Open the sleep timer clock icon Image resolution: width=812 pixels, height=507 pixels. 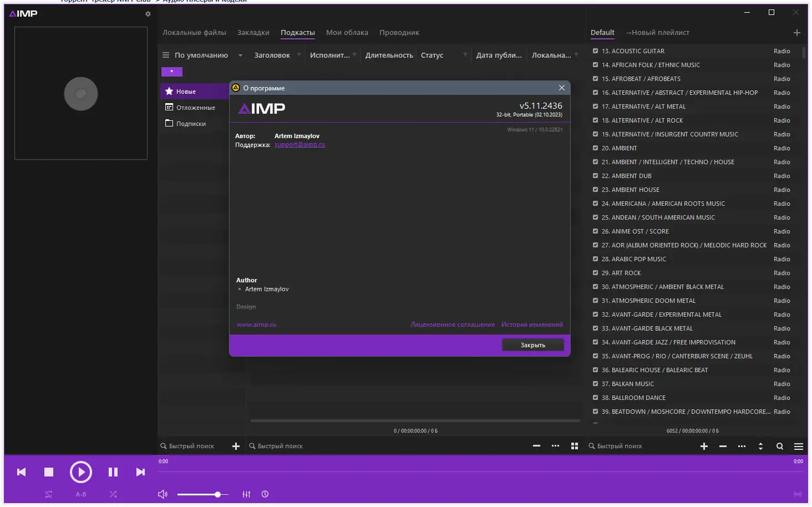coord(265,494)
